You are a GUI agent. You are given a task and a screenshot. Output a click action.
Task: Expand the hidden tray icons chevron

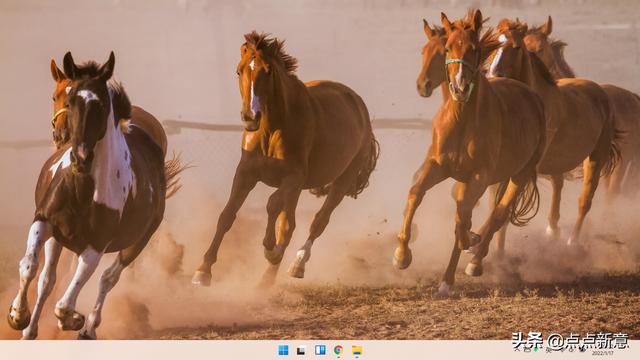517,350
